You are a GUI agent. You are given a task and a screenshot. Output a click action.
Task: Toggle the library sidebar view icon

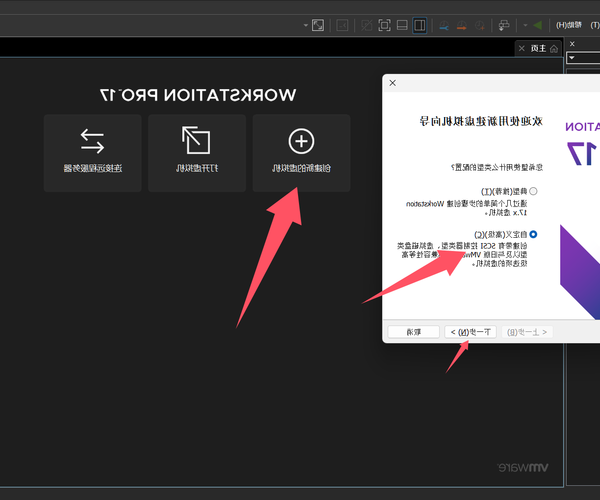tap(420, 25)
